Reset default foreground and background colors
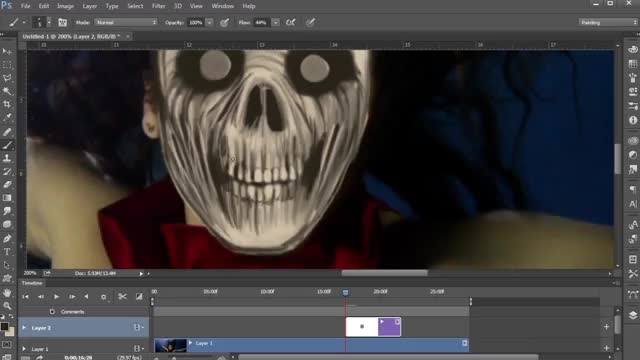Image resolution: width=640 pixels, height=360 pixels. tap(3, 316)
